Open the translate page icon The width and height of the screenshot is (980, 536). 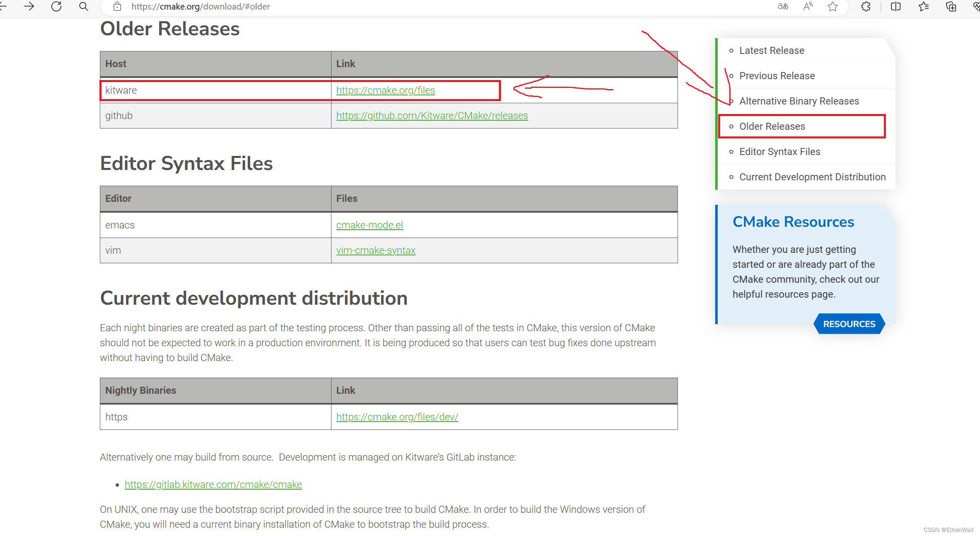783,6
